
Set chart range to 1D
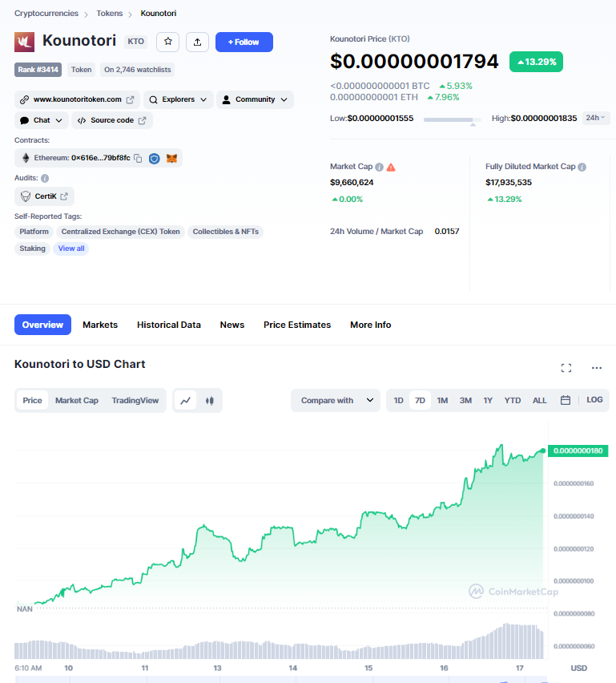pyautogui.click(x=398, y=400)
